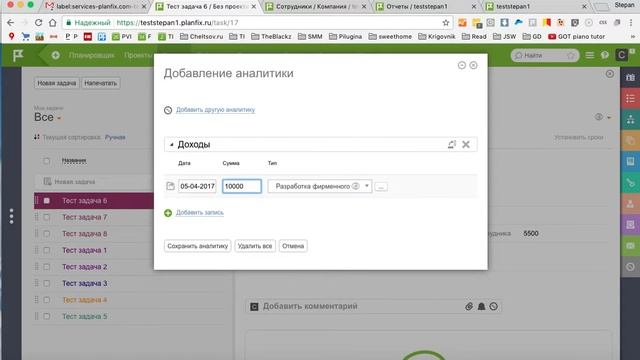Toggle the select-all checkbox by Название
The image size is (640, 360).
coord(47,161)
